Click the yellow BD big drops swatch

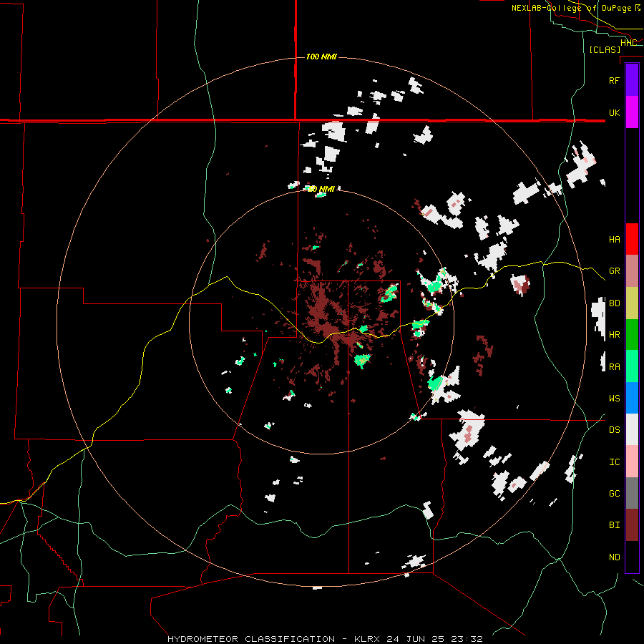pos(632,303)
